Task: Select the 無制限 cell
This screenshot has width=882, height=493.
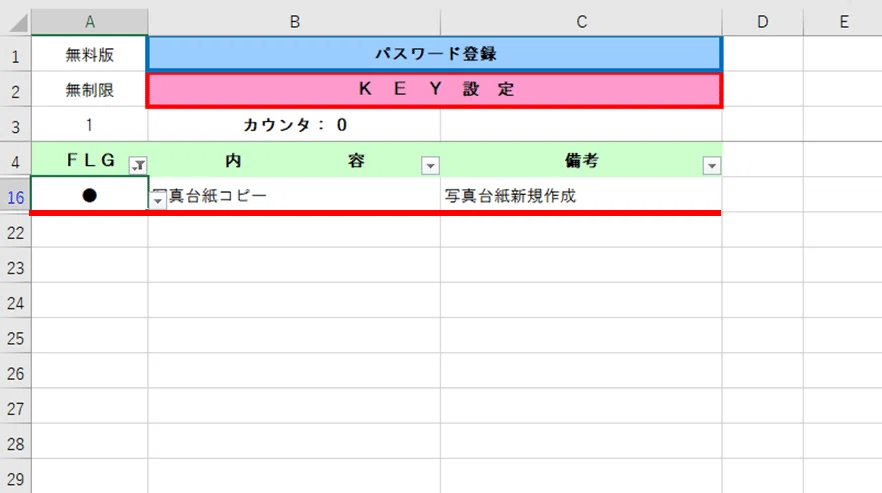Action: point(89,90)
